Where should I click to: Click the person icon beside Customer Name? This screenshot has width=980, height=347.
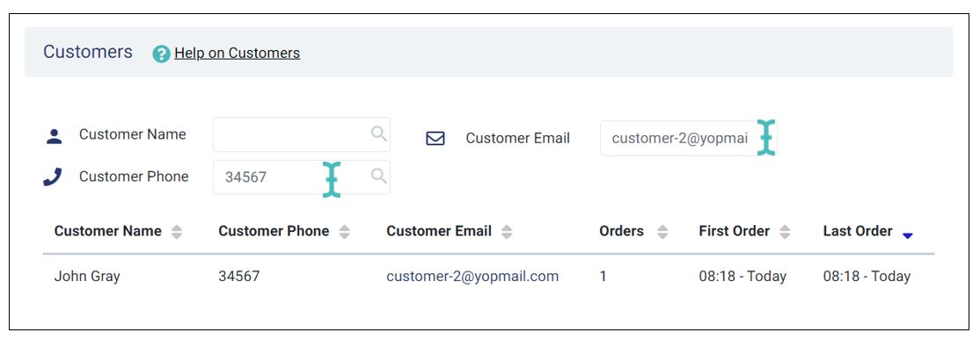55,136
